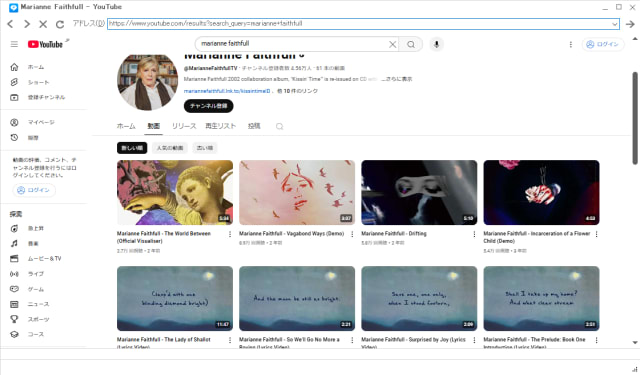
Task: Open Incarceration of a Flower Child thumbnail
Action: [542, 192]
